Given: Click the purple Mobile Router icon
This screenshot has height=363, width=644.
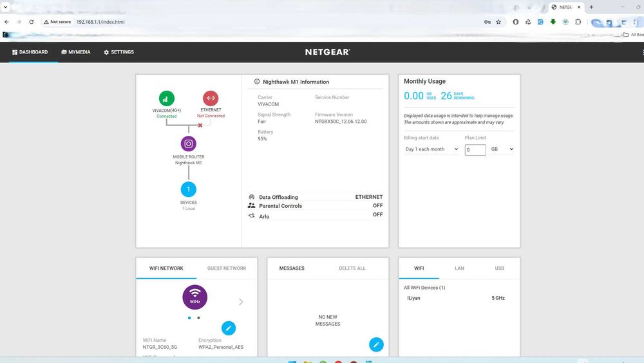Looking at the screenshot, I should pyautogui.click(x=189, y=144).
